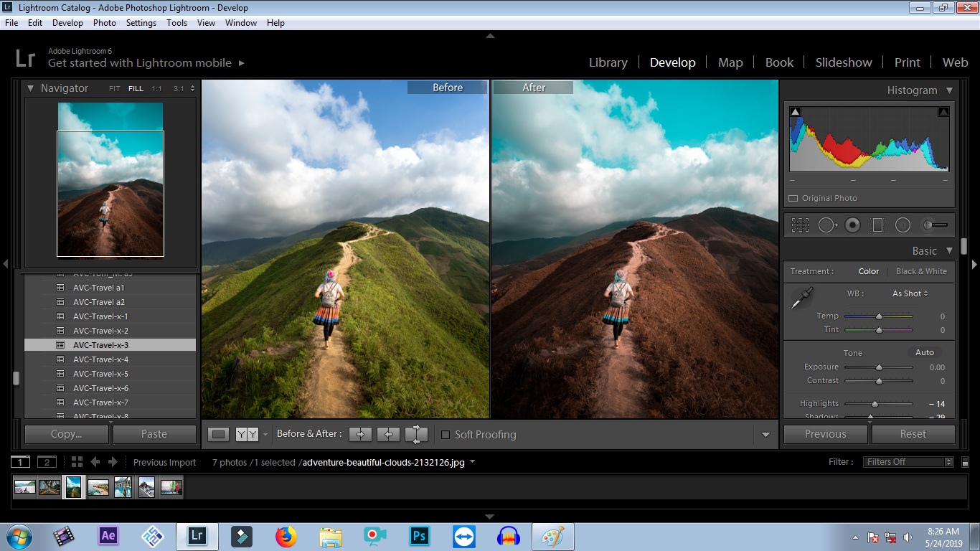Open Grid view from filmstrip bar
The image size is (980, 551).
coord(77,462)
